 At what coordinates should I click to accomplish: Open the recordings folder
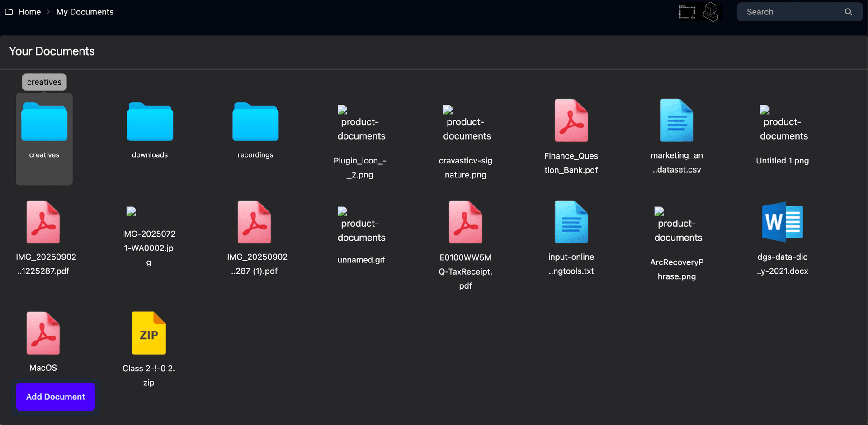click(255, 122)
